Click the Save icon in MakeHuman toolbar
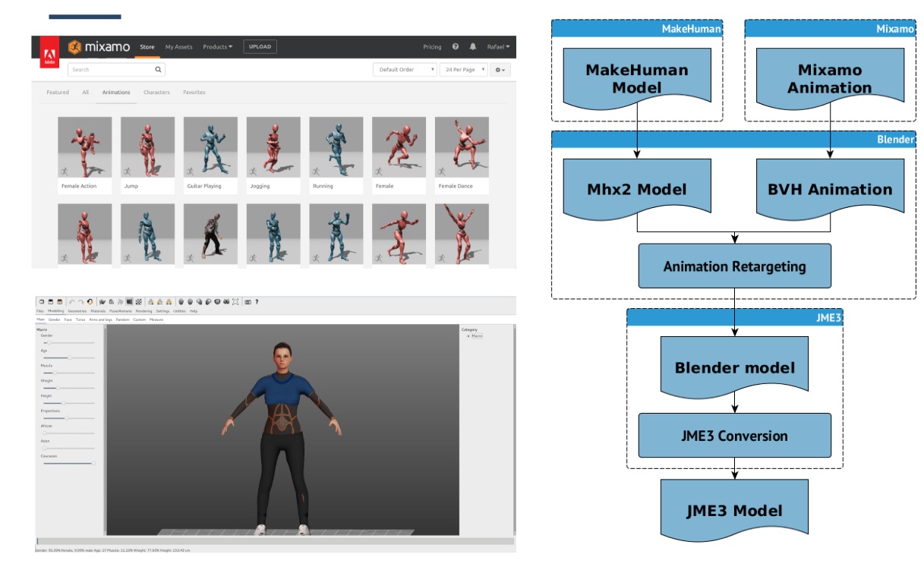This screenshot has width=924, height=573. point(59,302)
